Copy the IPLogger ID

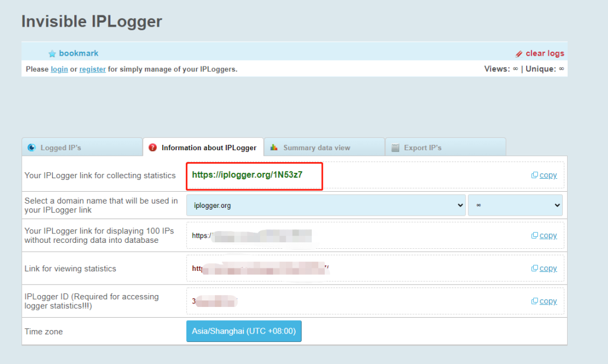[548, 301]
